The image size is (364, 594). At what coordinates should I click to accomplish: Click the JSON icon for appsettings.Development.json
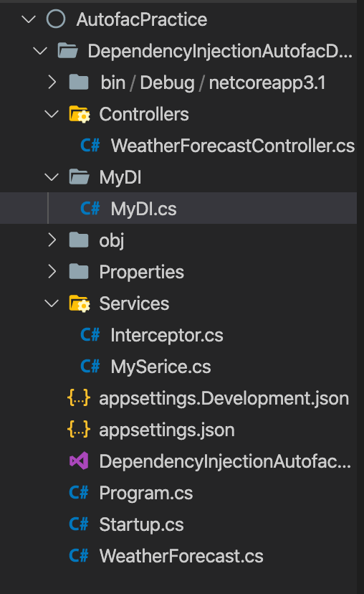coord(79,397)
